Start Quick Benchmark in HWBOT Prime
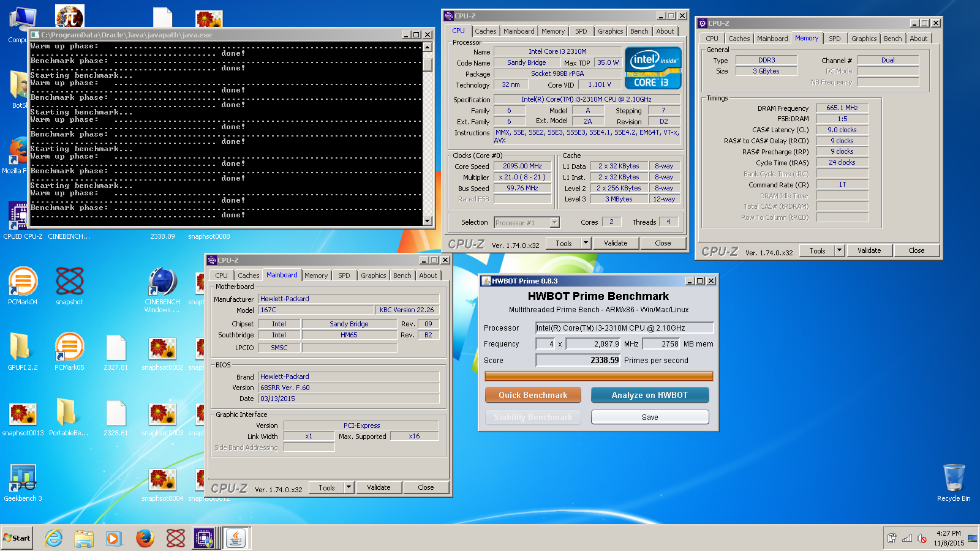Viewport: 980px width, 551px height. click(533, 395)
